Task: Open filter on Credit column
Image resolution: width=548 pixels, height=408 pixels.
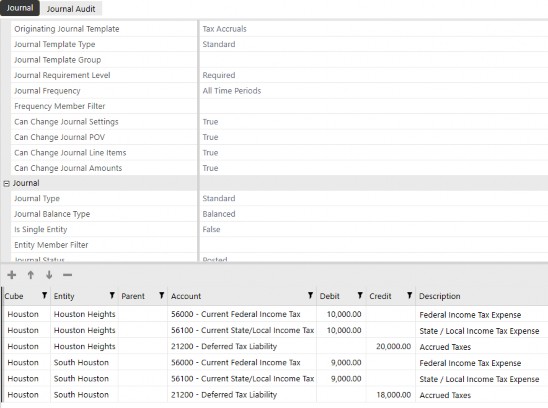Action: click(x=409, y=296)
